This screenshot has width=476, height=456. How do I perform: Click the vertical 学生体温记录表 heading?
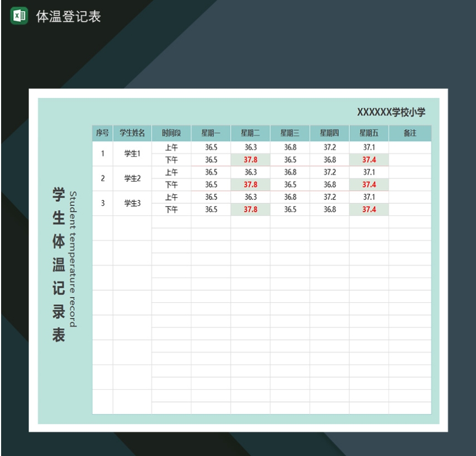pyautogui.click(x=58, y=264)
